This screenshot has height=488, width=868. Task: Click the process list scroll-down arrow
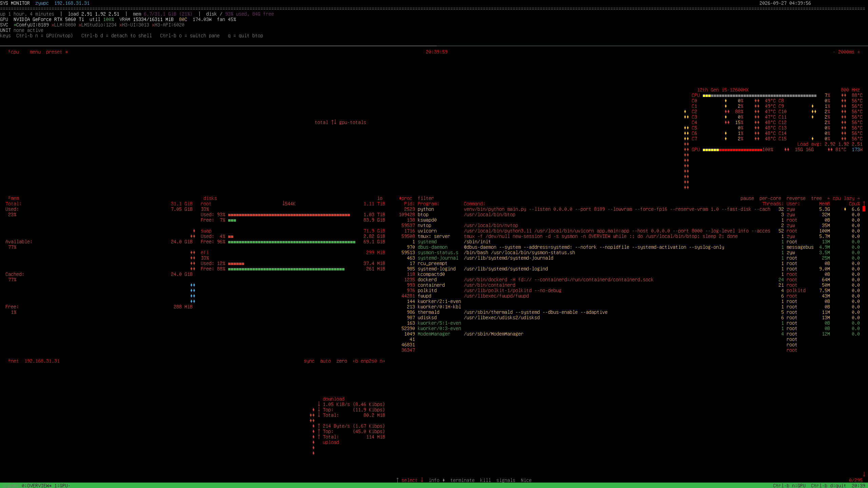[864, 474]
